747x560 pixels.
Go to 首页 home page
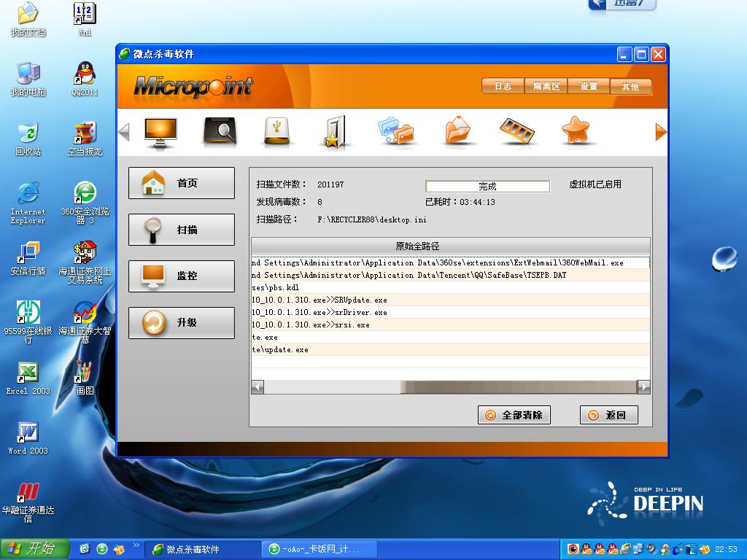point(182,183)
